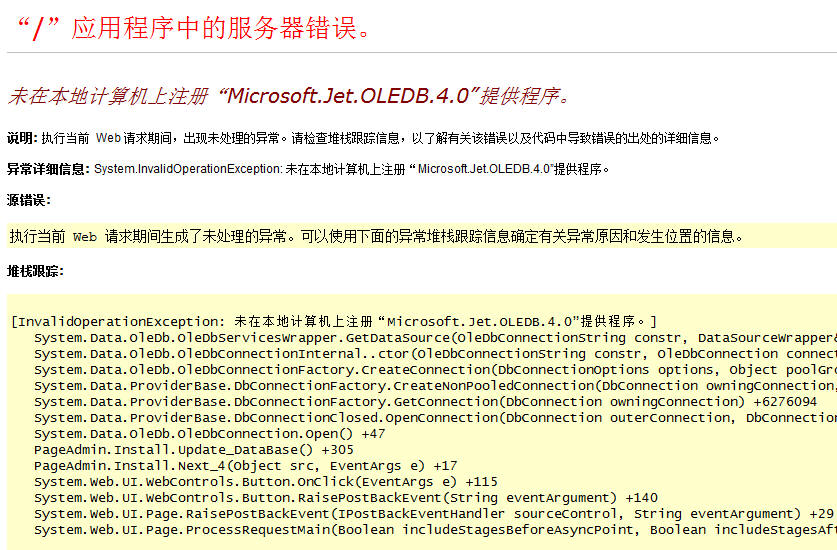Click the PageAdmin.Install.Next_4 trace line
Image resolution: width=837 pixels, height=550 pixels.
(x=245, y=465)
